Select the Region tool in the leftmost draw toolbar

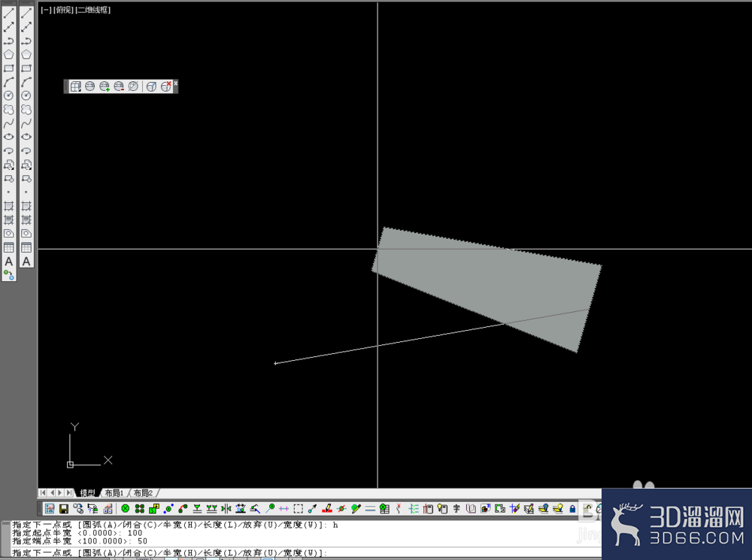click(8, 234)
